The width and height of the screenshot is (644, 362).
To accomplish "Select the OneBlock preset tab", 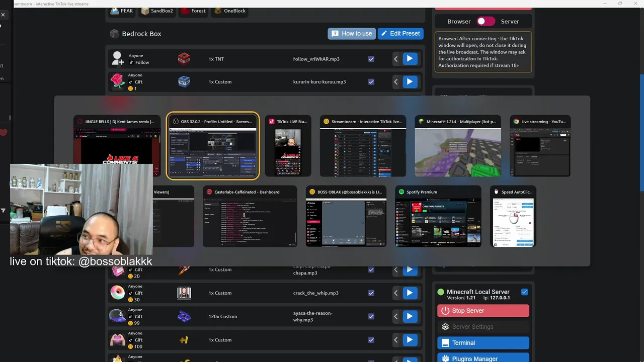I will [229, 11].
